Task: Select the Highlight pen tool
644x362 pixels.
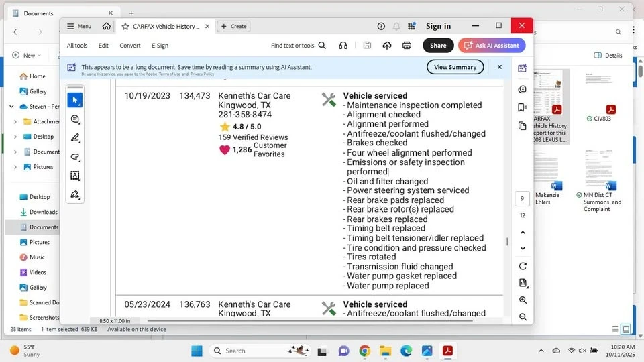Action: [75, 138]
